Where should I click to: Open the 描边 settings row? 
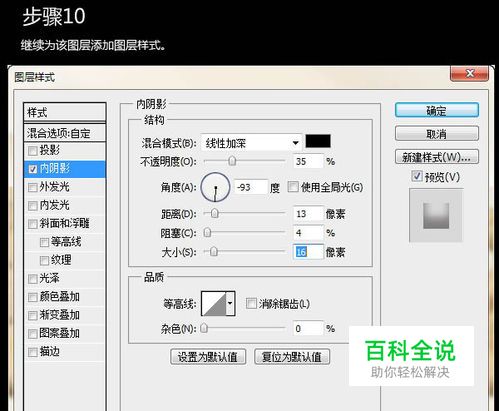pyautogui.click(x=65, y=352)
